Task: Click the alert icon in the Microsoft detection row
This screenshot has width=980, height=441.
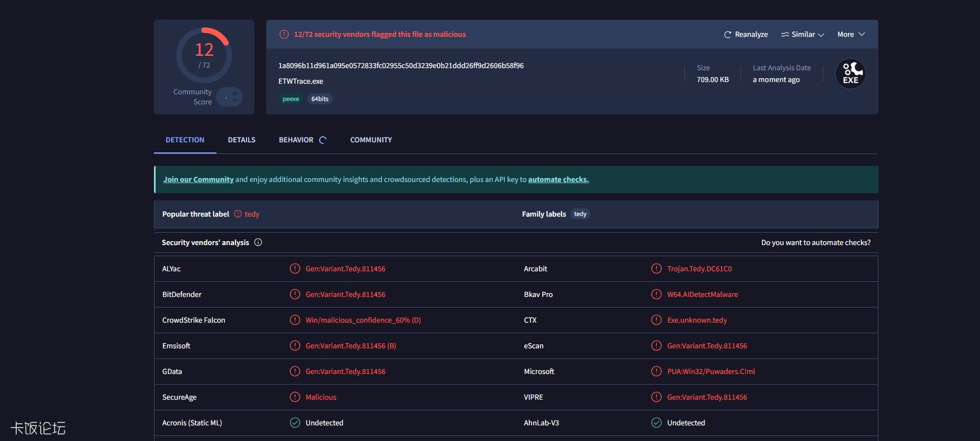Action: click(656, 371)
